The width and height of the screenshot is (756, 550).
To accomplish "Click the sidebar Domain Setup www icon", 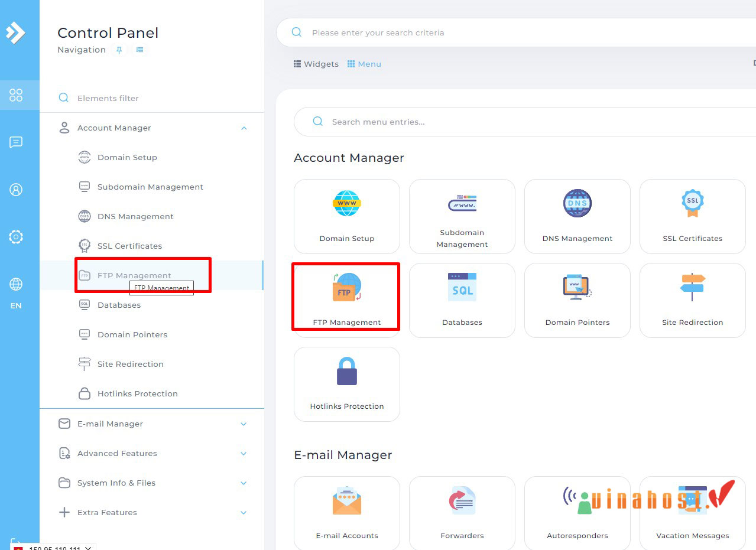I will [x=85, y=158].
